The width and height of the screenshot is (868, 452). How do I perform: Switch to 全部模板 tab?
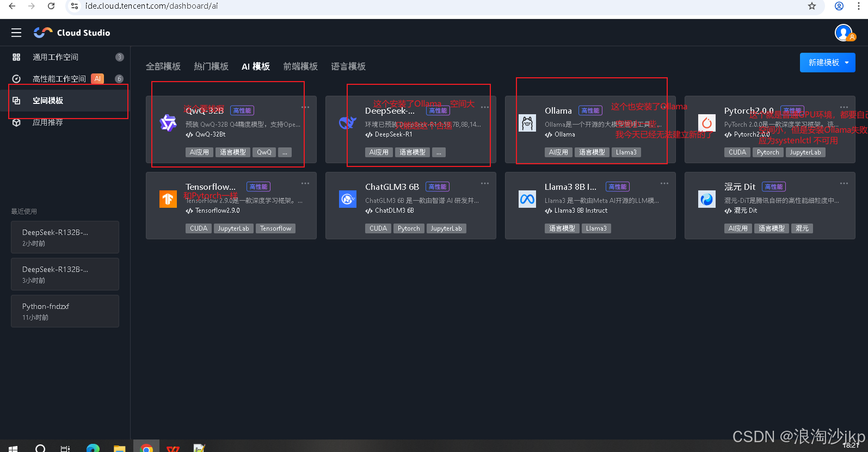click(163, 66)
